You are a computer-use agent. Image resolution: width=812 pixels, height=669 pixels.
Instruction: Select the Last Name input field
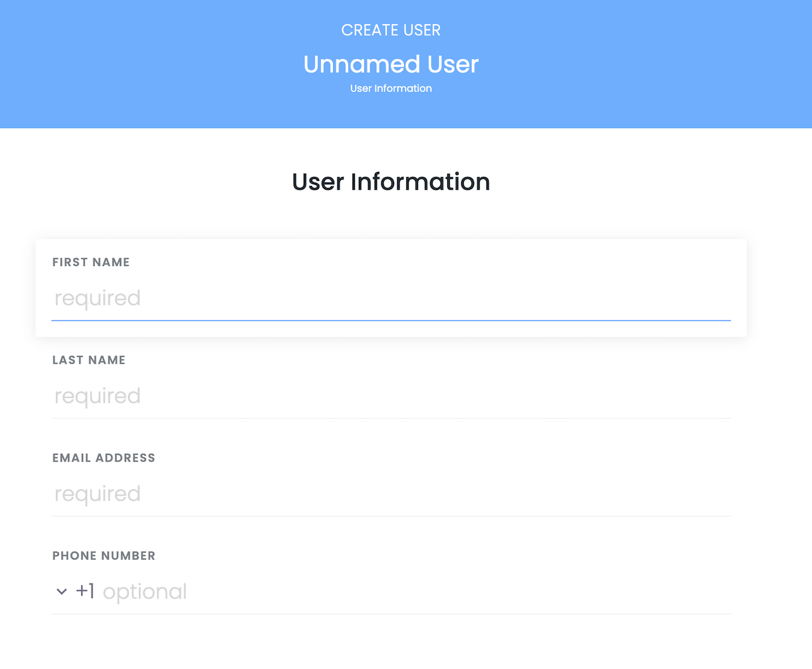(x=391, y=396)
